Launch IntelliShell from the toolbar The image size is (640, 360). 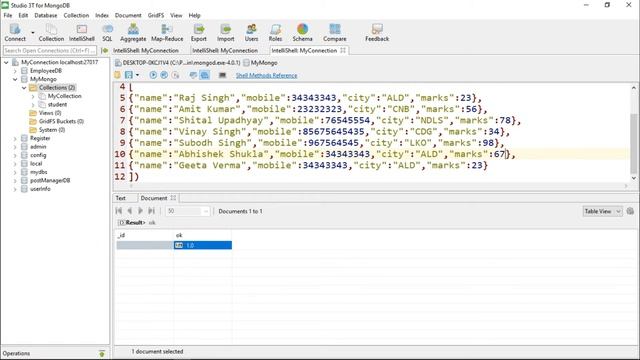(x=82, y=32)
